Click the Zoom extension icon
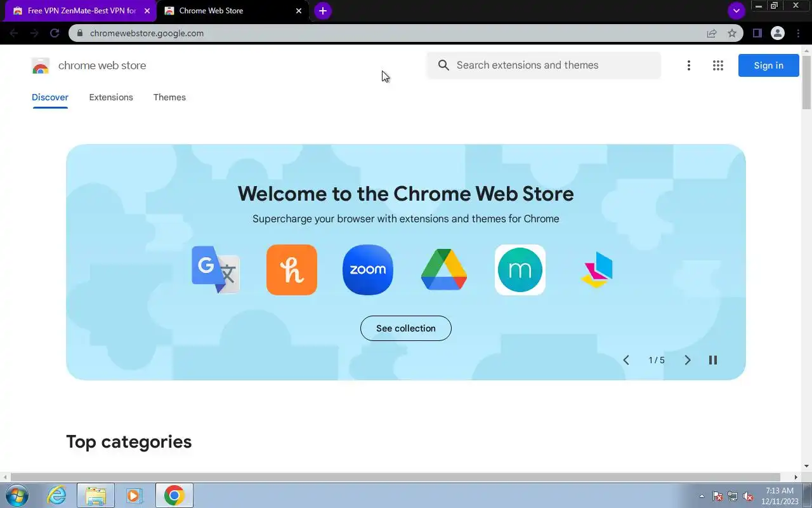 [368, 270]
